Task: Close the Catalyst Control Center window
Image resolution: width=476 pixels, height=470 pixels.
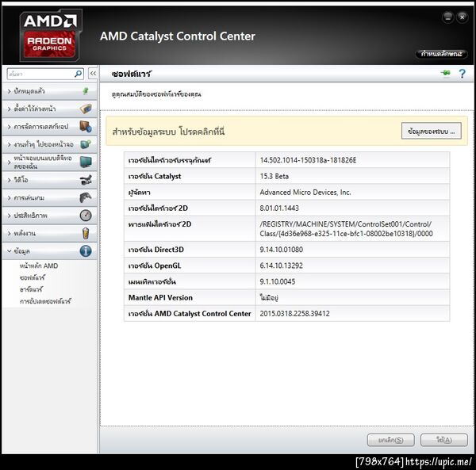Action: [x=462, y=17]
